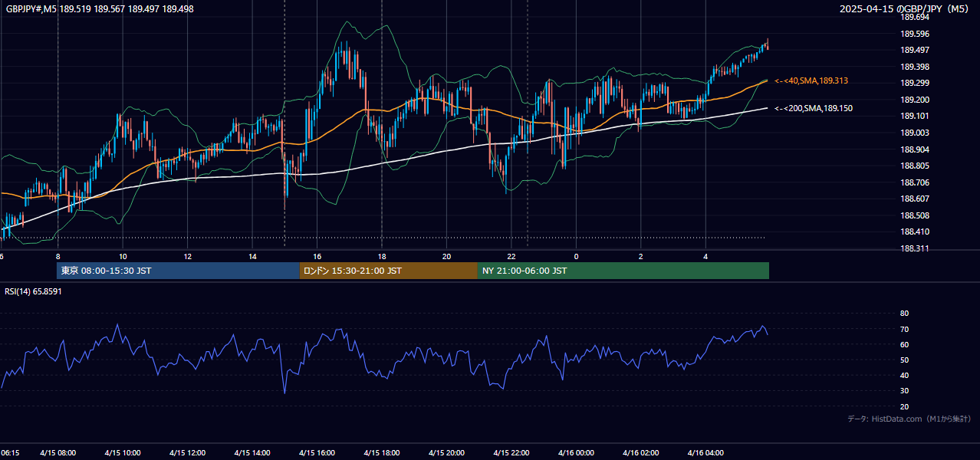This screenshot has height=460, width=980.
Task: Click RSI scale value 50
Action: coord(904,360)
